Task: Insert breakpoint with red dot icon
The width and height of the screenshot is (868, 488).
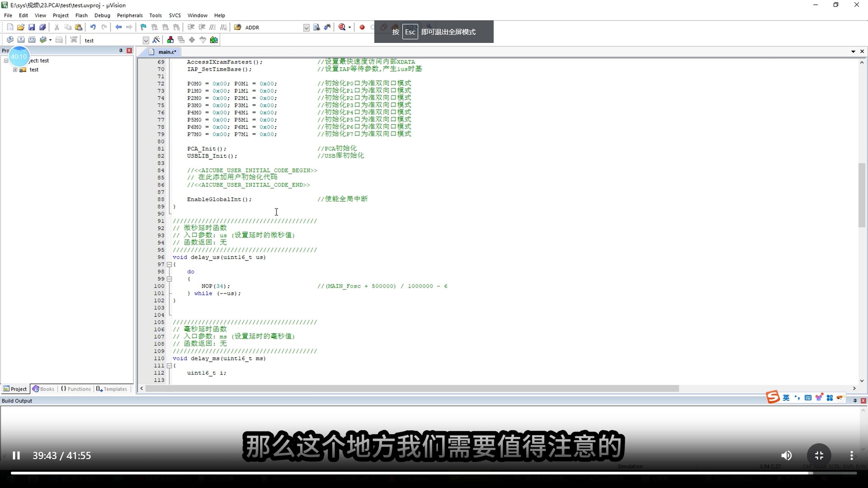Action: 362,27
